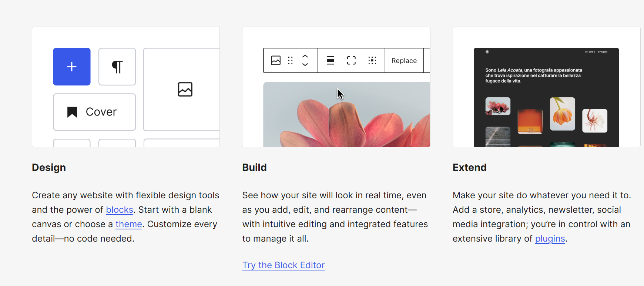The image size is (644, 286).
Task: Click the Replace button in toolbar
Action: click(404, 61)
